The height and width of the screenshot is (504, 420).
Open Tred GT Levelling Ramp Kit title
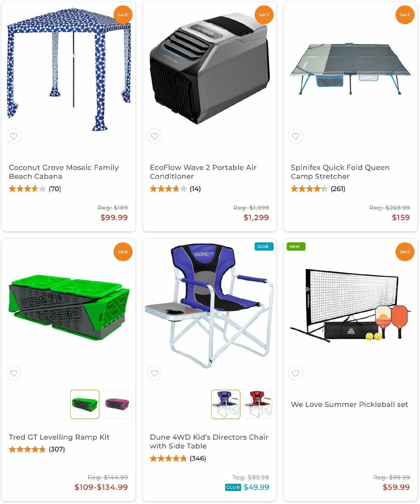click(x=59, y=437)
